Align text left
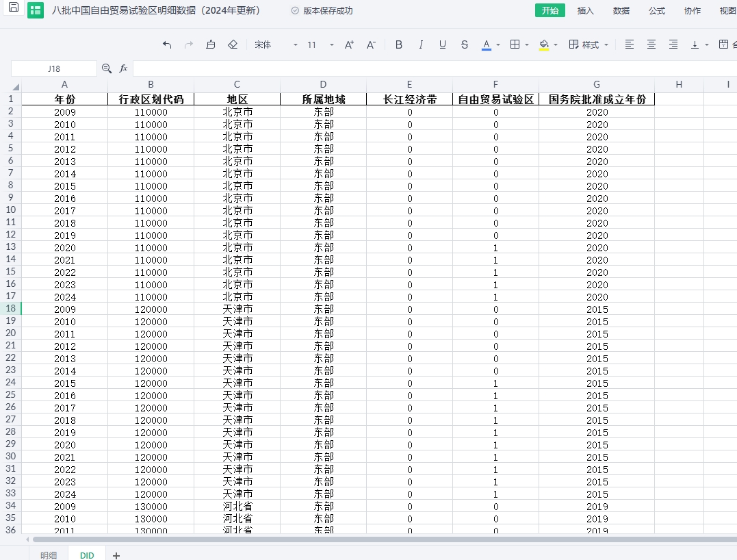Viewport: 737px width, 560px height. pyautogui.click(x=630, y=44)
